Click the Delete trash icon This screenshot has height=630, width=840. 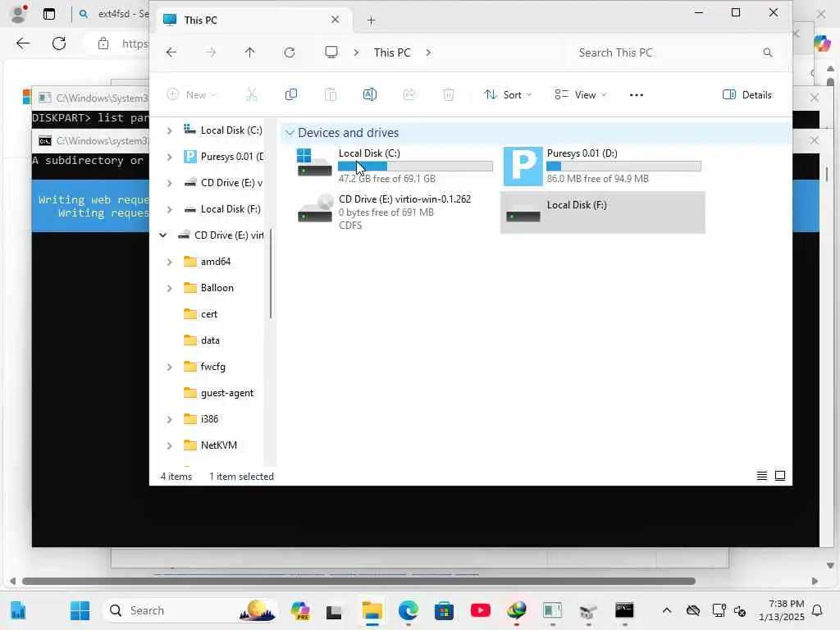click(x=449, y=95)
